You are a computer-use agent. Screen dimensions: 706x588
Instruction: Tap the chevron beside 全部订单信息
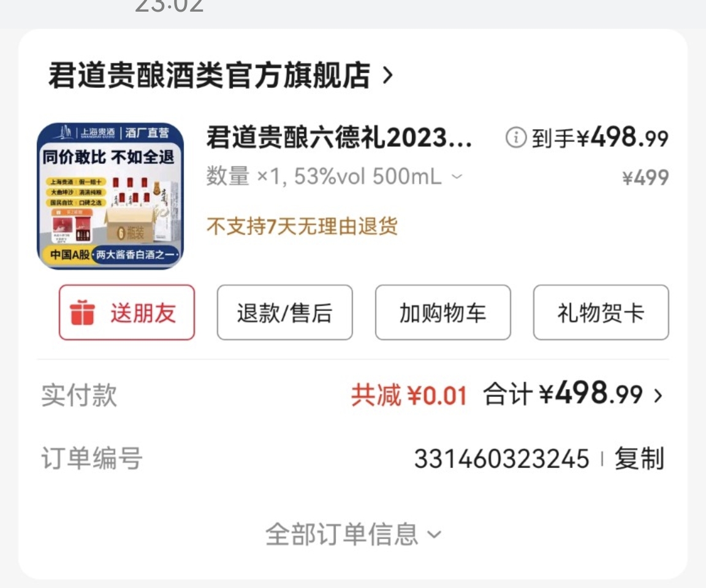434,535
